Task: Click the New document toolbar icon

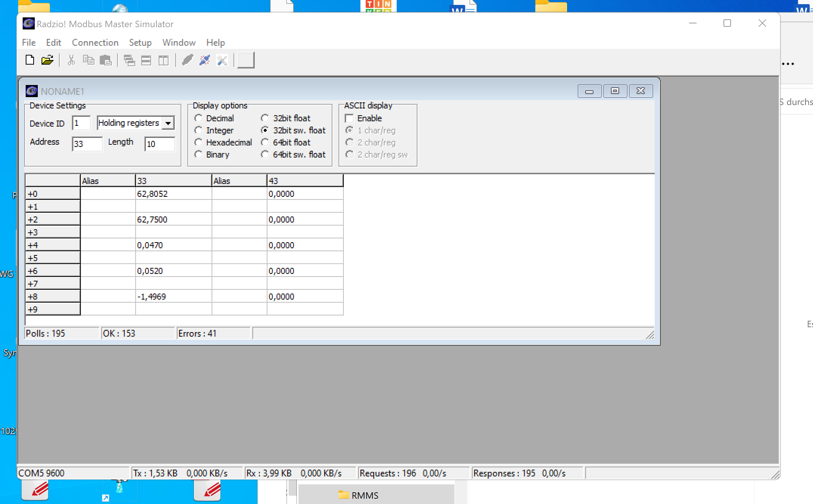Action: (30, 60)
